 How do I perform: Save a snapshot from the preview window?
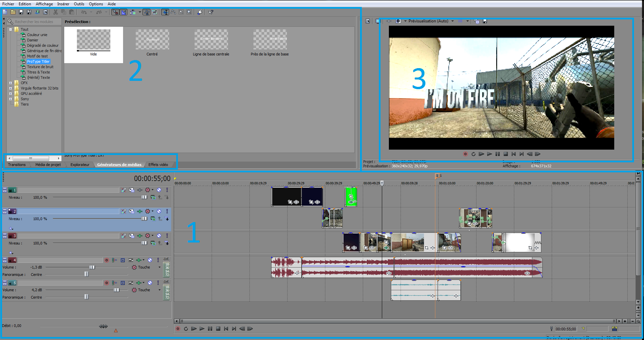point(485,21)
